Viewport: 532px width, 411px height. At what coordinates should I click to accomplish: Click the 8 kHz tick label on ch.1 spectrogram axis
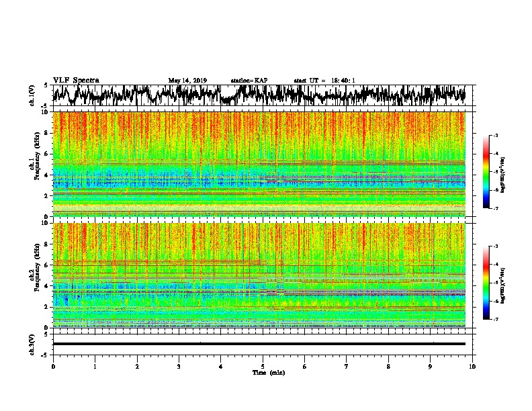[46, 133]
